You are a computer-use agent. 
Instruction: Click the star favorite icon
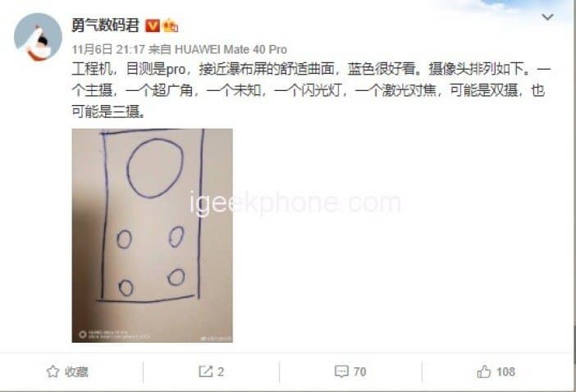click(x=53, y=371)
